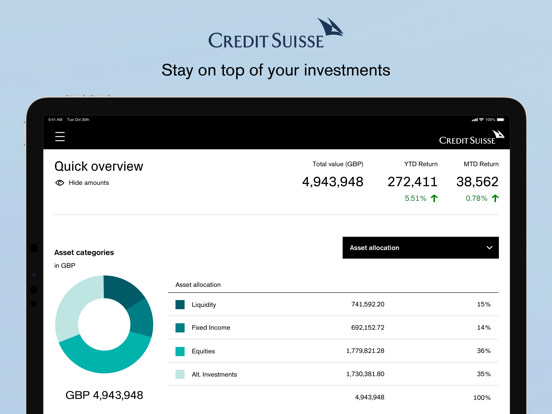The image size is (552, 414).
Task: Open the hamburger menu
Action: click(60, 137)
